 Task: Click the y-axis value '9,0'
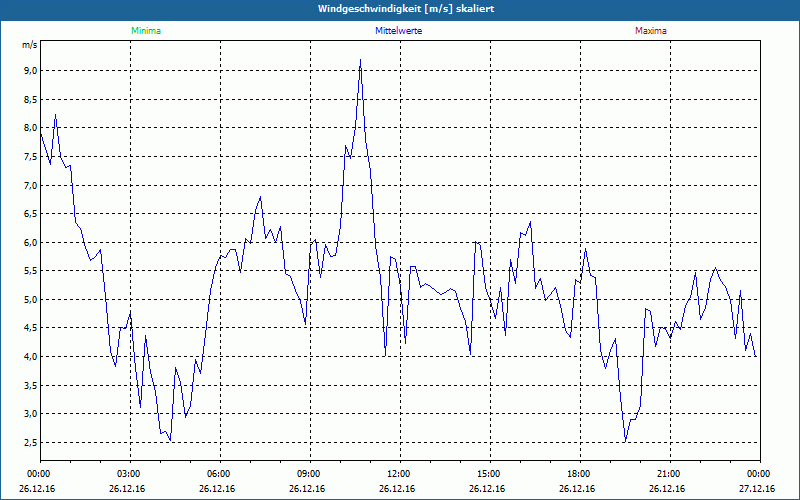[x=31, y=70]
